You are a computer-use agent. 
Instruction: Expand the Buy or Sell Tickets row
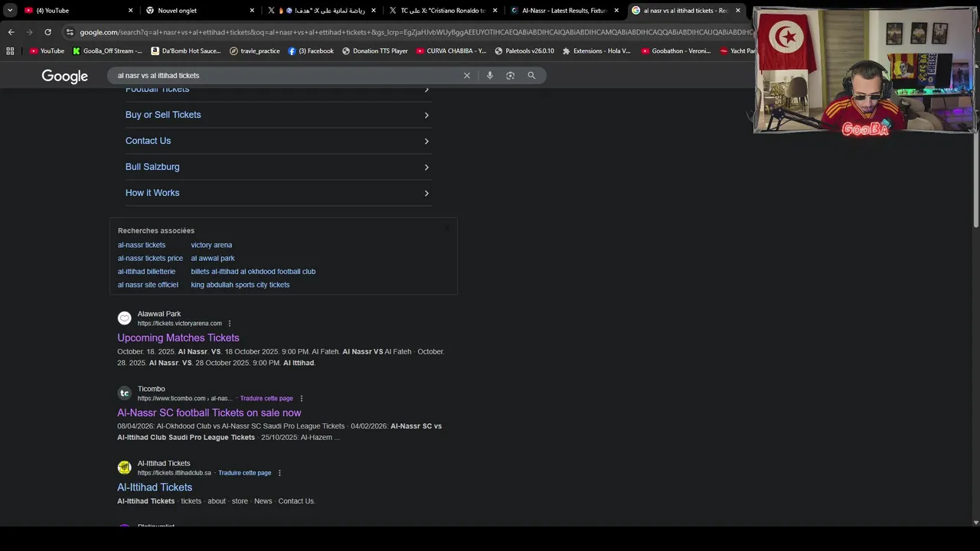point(279,115)
